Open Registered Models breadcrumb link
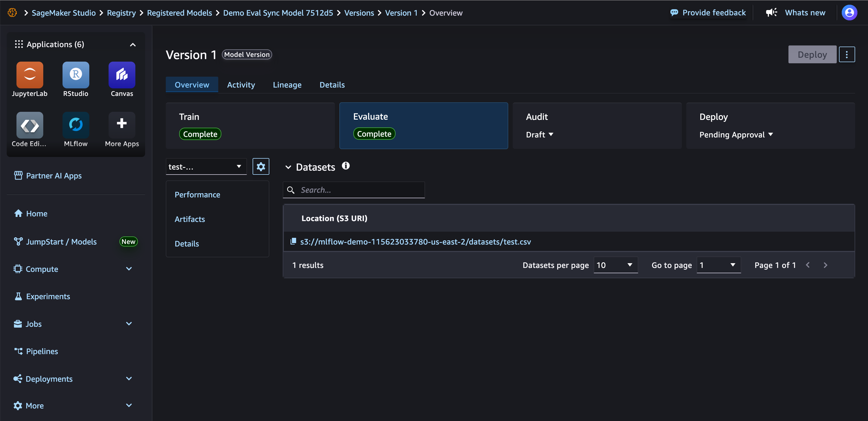 coord(179,13)
